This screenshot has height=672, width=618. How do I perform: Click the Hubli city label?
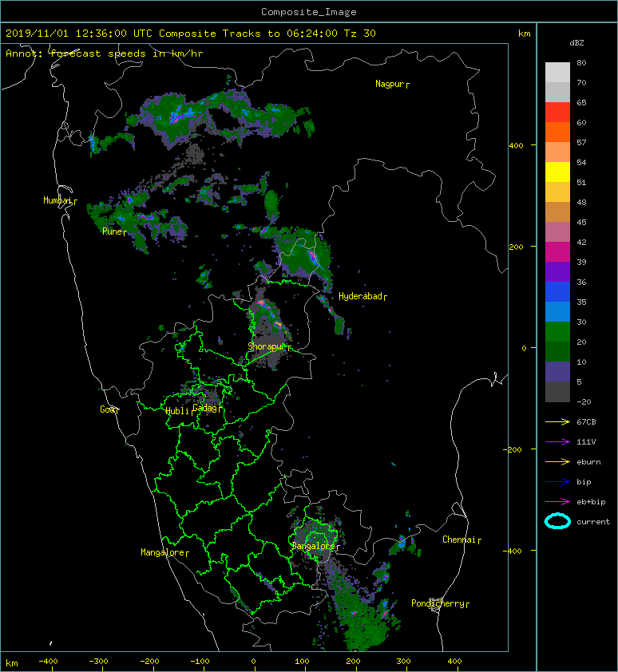(x=179, y=411)
